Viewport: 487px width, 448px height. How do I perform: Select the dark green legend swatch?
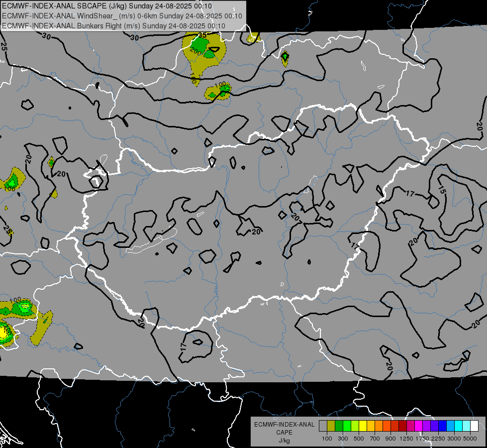coord(339,426)
